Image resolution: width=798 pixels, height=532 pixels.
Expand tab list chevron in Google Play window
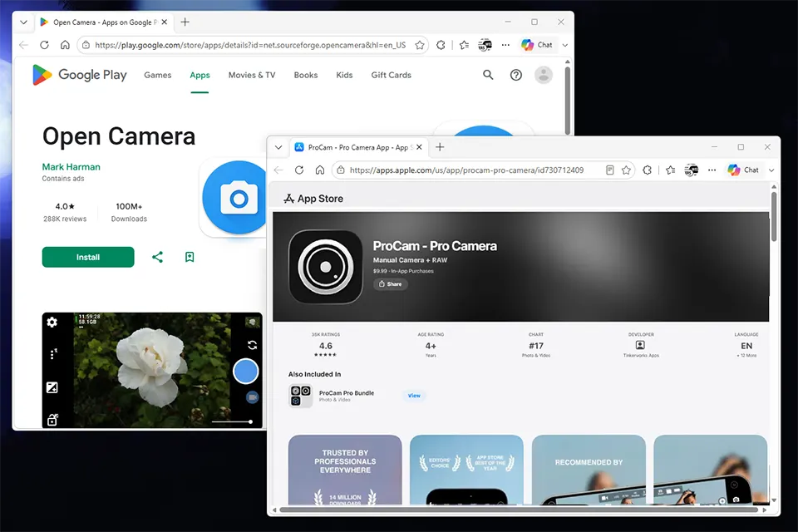tap(23, 22)
